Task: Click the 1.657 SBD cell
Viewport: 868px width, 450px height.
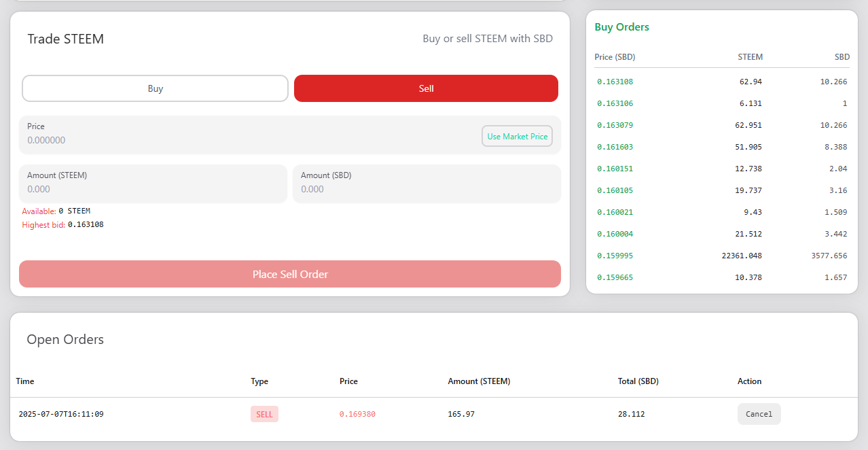Action: click(x=836, y=277)
